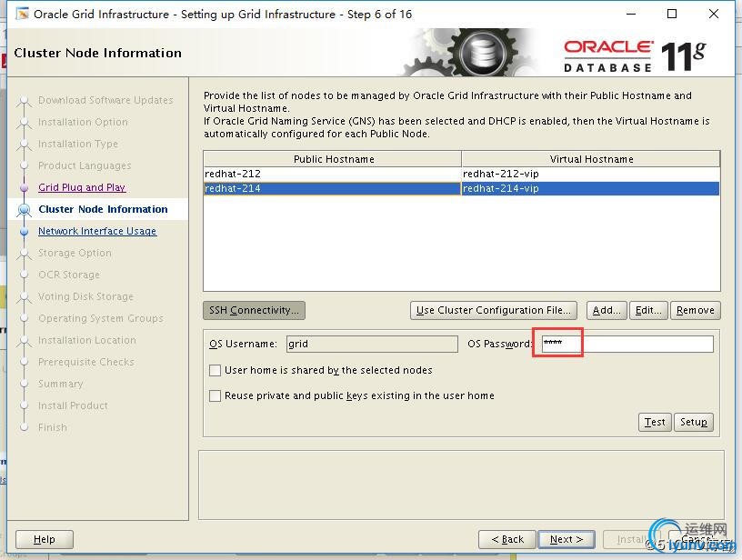The image size is (742, 560).
Task: Click the Installation Type step
Action: point(78,144)
